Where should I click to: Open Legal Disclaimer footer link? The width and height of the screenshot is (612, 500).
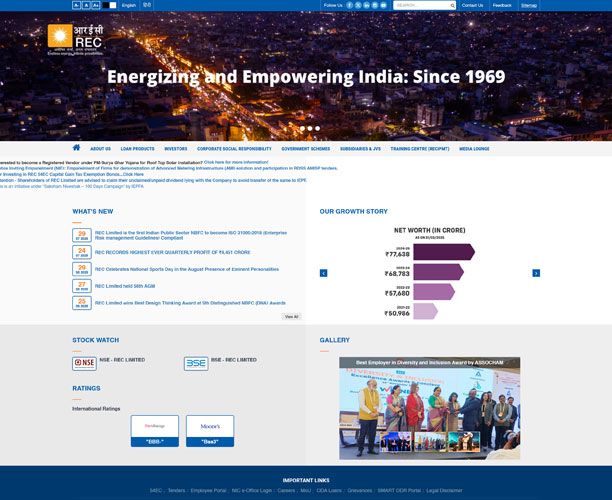(444, 491)
